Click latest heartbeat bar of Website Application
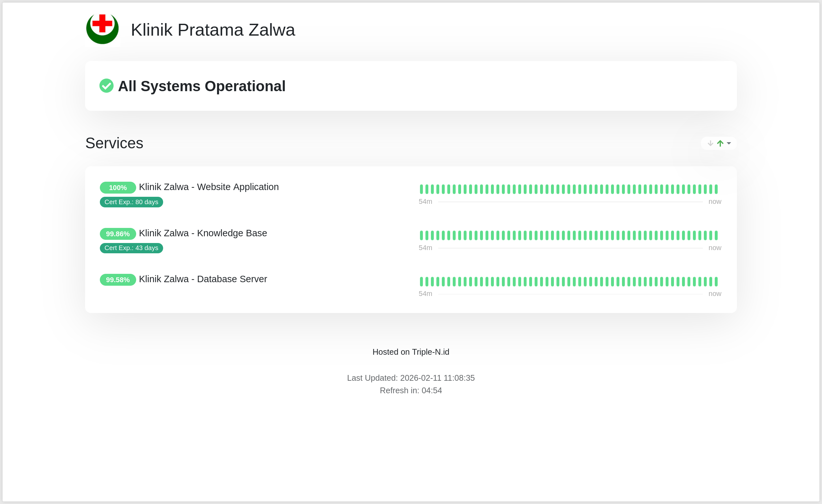The height and width of the screenshot is (504, 822). click(716, 189)
